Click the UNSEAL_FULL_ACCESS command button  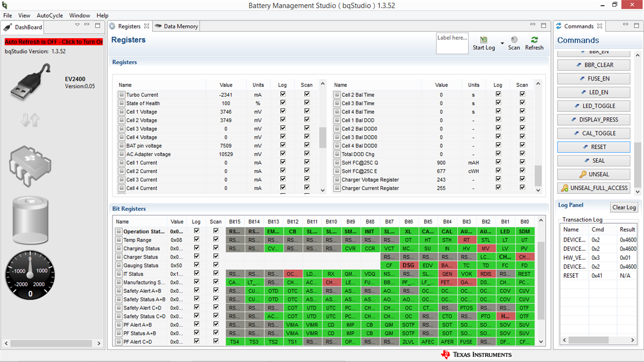(594, 188)
